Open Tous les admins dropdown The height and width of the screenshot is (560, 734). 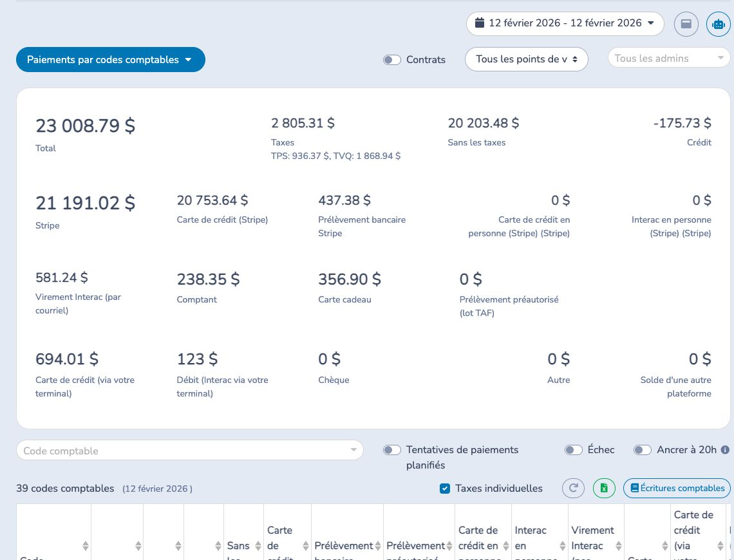(x=669, y=59)
